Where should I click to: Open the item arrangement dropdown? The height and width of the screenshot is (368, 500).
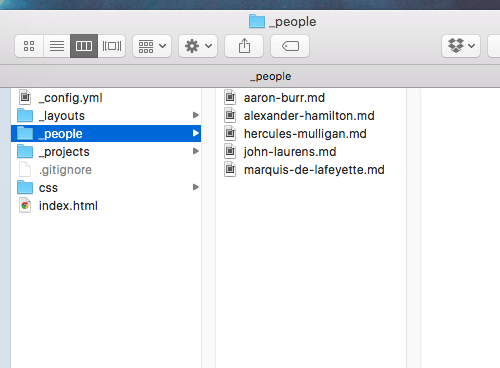[152, 46]
